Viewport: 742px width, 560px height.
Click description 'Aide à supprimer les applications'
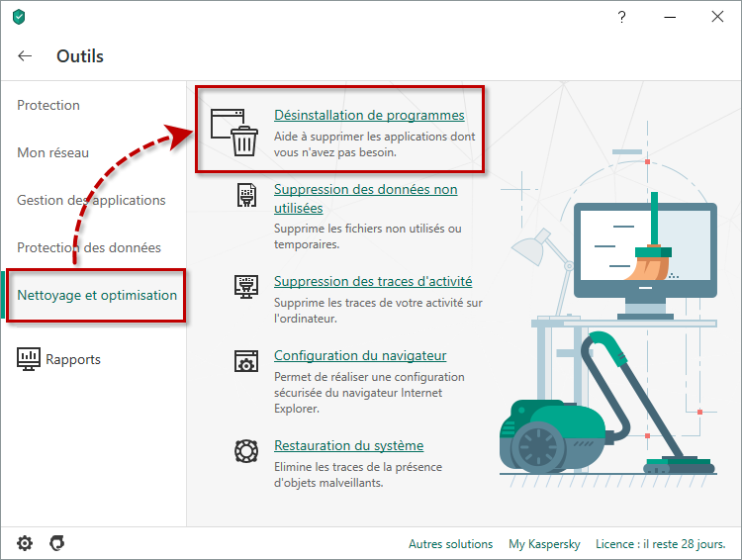point(374,144)
